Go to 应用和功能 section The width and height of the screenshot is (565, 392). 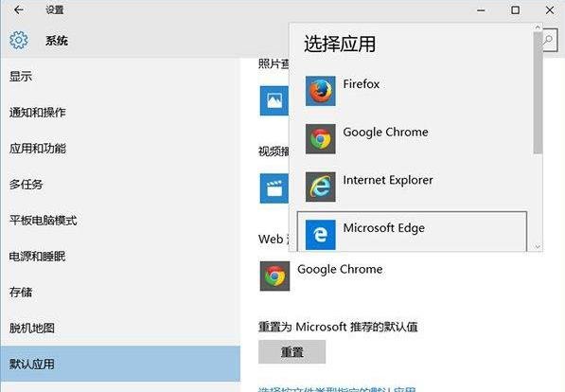tap(120, 149)
